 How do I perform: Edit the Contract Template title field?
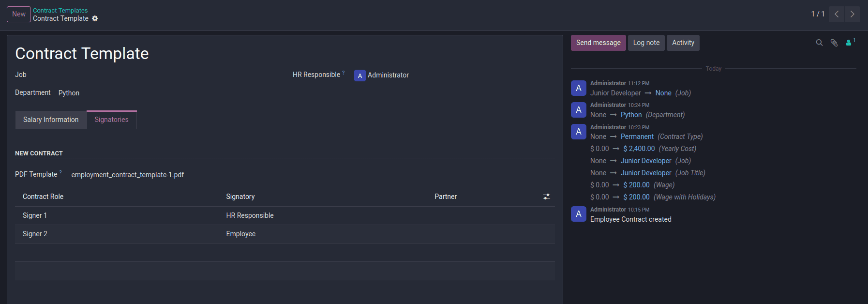coord(82,53)
